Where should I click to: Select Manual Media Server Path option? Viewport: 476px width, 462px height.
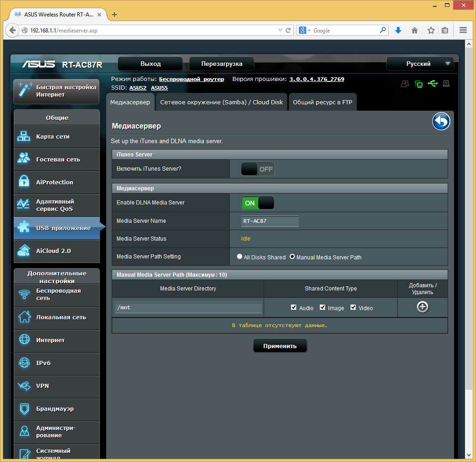click(292, 257)
